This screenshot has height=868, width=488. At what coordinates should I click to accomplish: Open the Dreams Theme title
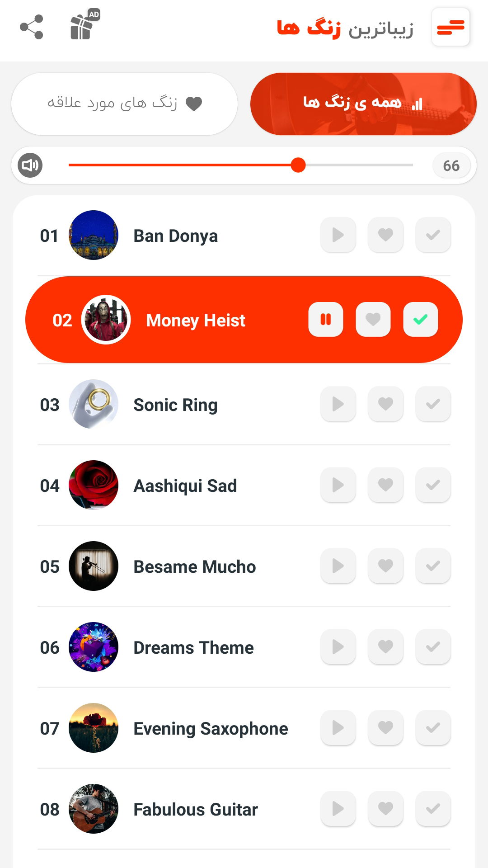193,648
